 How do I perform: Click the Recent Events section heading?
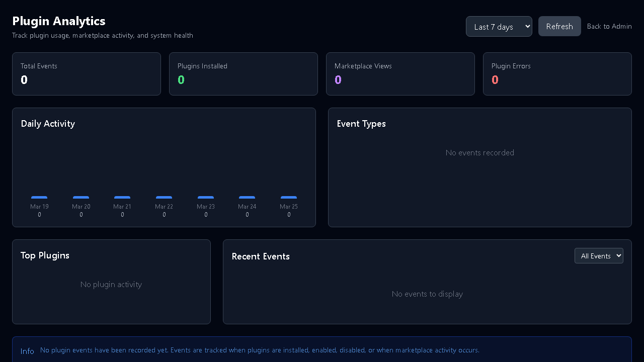[x=261, y=256]
